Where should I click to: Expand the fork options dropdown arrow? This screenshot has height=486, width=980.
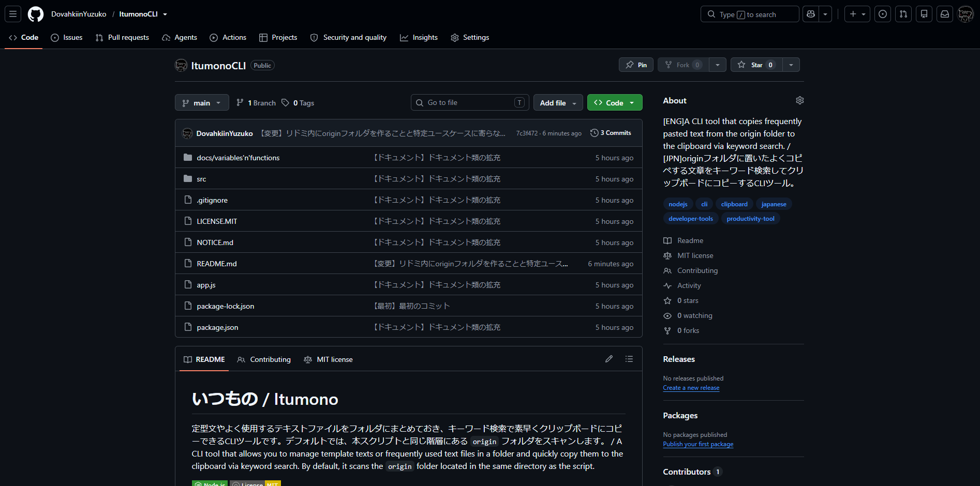(x=718, y=65)
